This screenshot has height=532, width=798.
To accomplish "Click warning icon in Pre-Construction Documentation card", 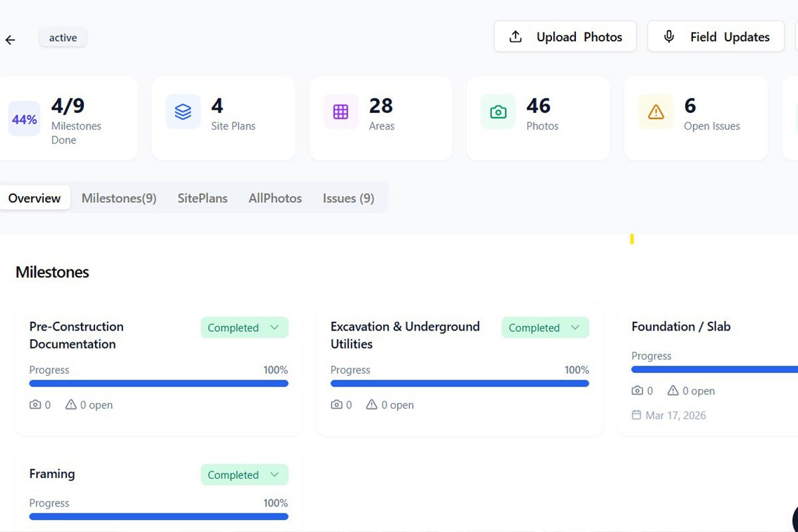I will pos(70,404).
